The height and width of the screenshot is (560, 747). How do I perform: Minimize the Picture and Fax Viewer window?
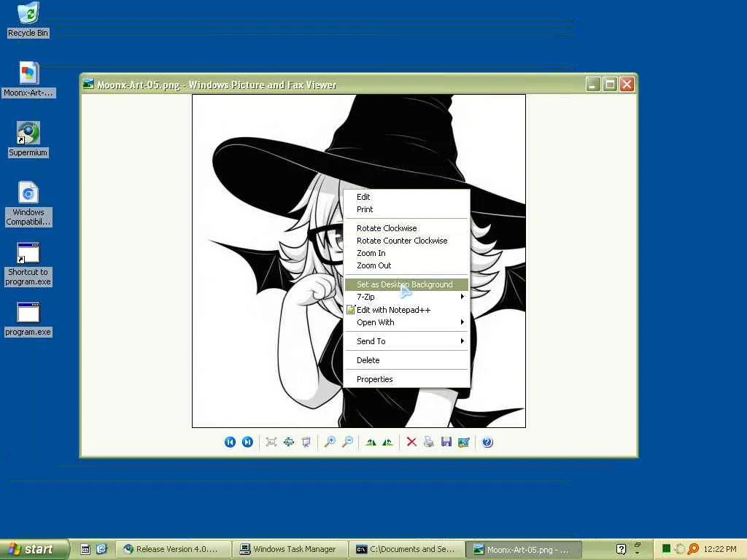tap(592, 85)
